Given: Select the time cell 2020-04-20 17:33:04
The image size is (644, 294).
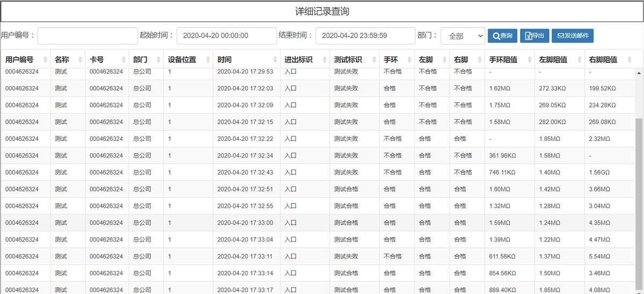Looking at the screenshot, I should click(245, 239).
